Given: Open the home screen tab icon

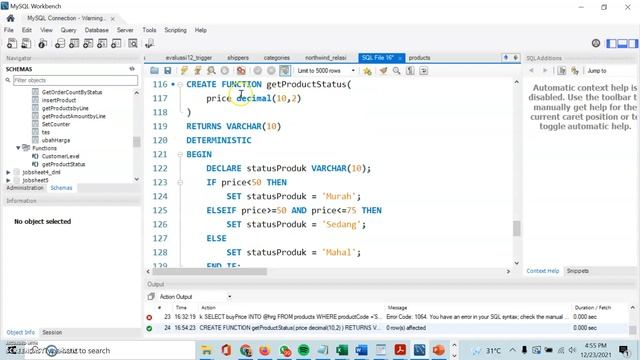Looking at the screenshot, I should coord(11,18).
